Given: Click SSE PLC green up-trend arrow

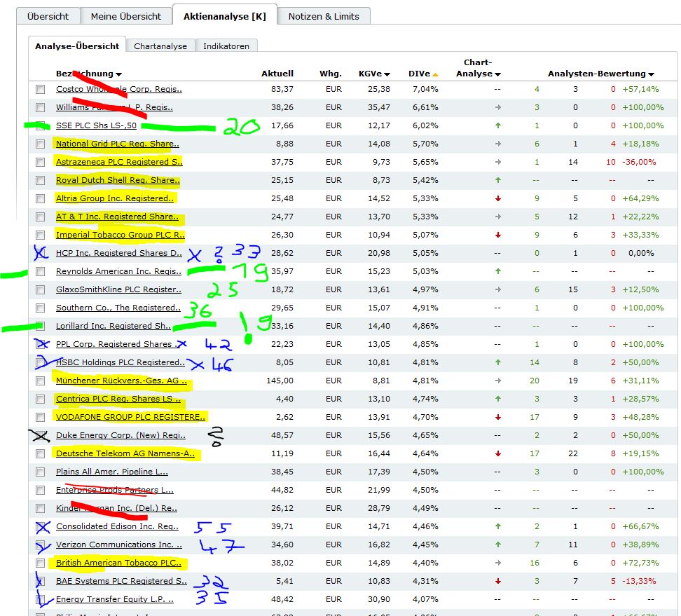Looking at the screenshot, I should [x=497, y=125].
